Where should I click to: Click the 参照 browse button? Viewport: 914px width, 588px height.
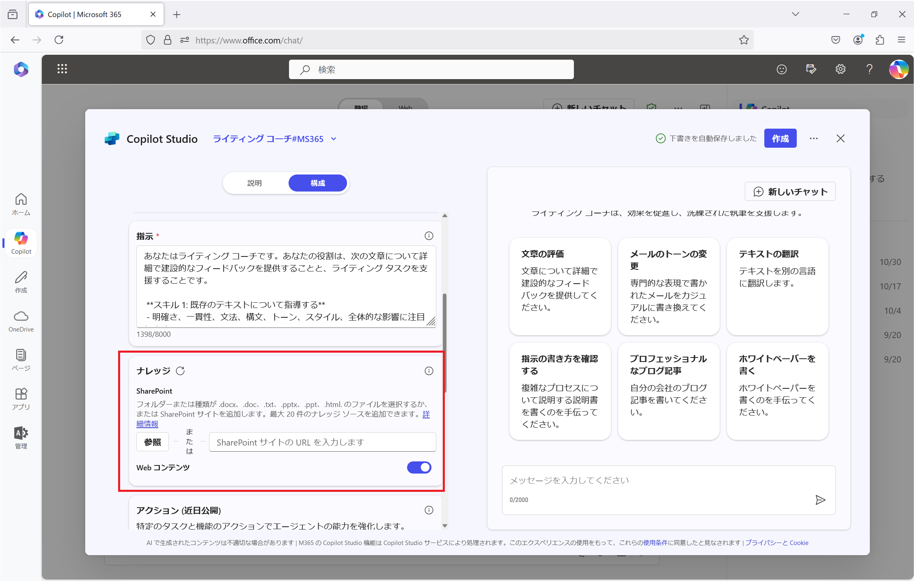click(153, 442)
